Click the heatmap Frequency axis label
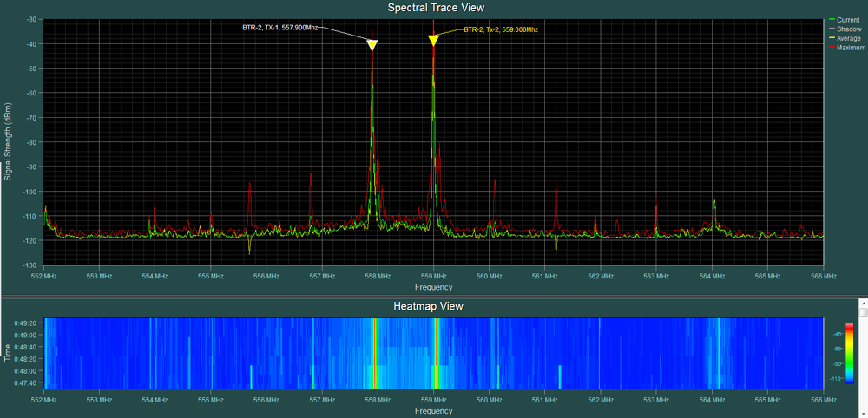The width and height of the screenshot is (868, 418). (433, 411)
